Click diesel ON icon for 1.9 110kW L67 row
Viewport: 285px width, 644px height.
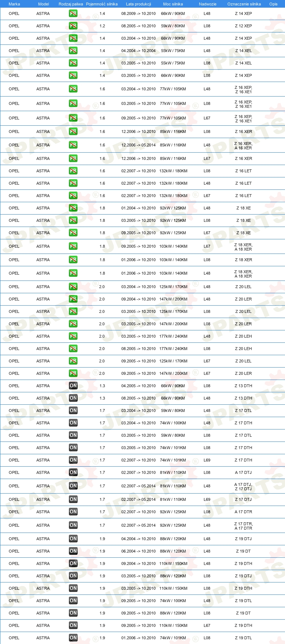pos(73,625)
